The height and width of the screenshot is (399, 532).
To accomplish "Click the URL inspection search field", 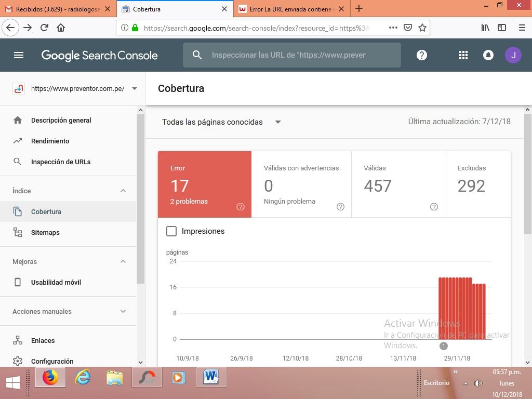I will point(292,55).
